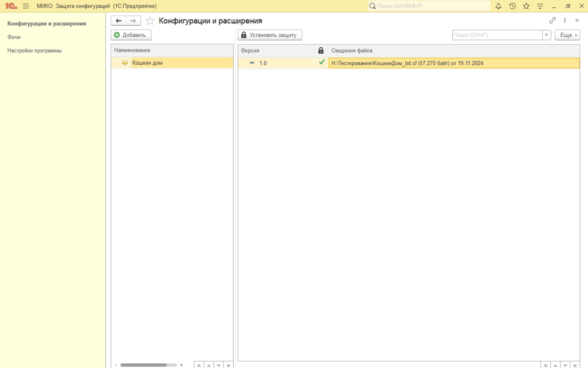This screenshot has height=368, width=588.
Task: Move down one row in versions table
Action: pos(565,365)
